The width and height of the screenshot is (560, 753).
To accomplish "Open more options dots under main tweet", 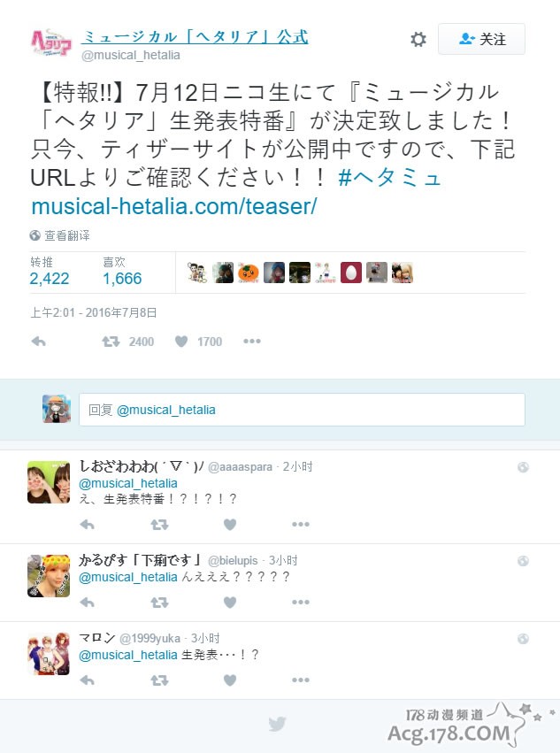I will click(252, 341).
